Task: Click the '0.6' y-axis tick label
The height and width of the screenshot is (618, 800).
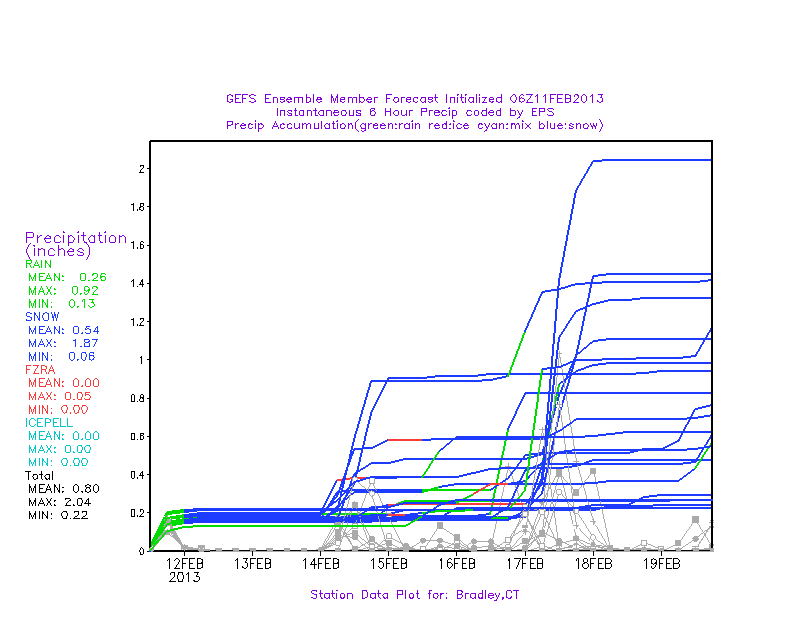Action: click(137, 437)
